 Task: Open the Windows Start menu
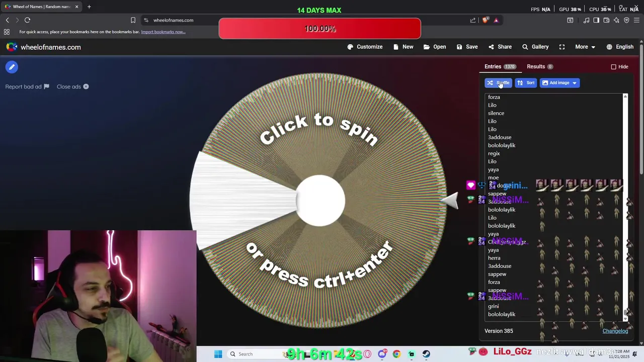click(218, 354)
